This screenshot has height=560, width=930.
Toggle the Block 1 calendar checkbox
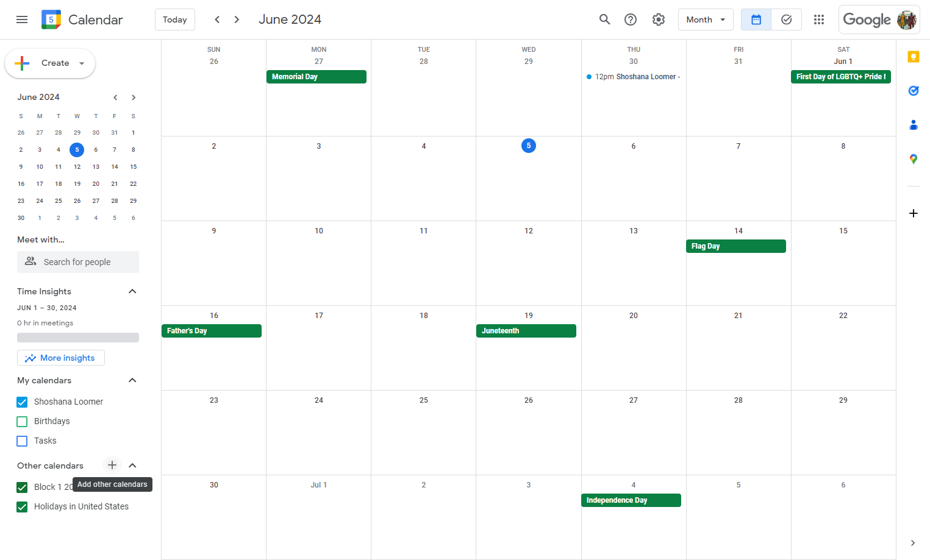pos(22,487)
